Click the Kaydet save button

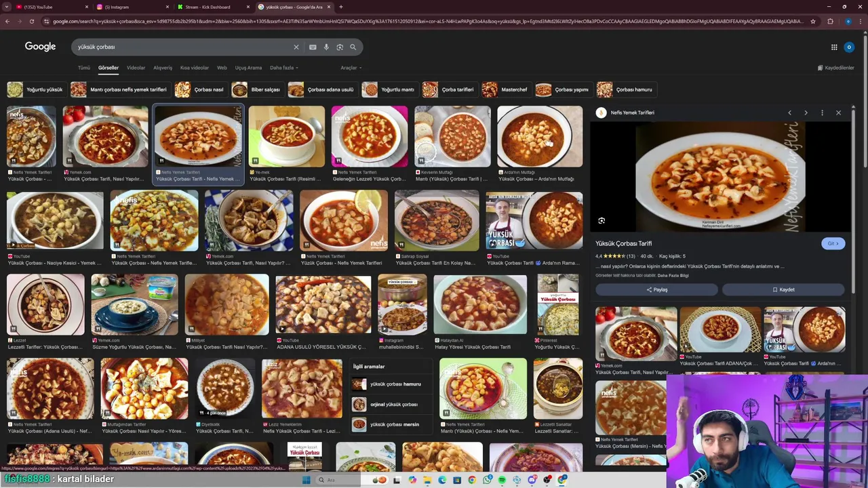(783, 289)
